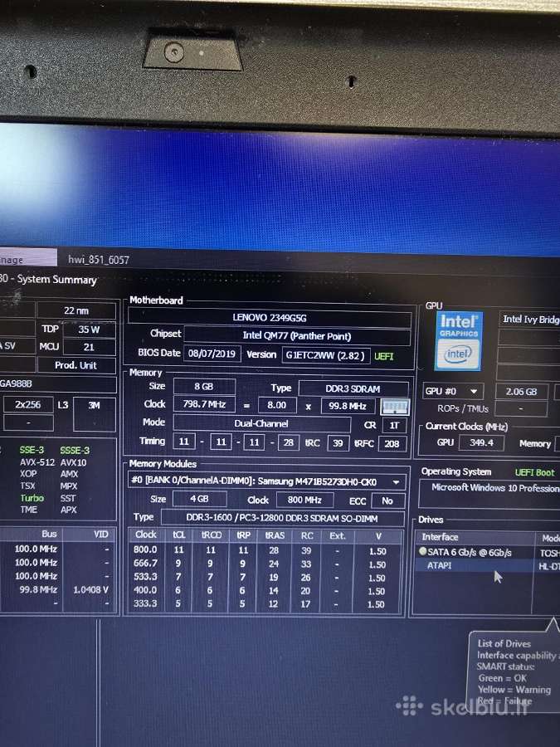Click the tRCD column header

pos(211,535)
